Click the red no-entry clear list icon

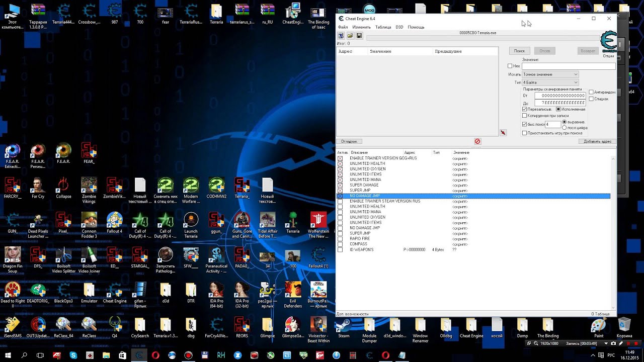[477, 141]
